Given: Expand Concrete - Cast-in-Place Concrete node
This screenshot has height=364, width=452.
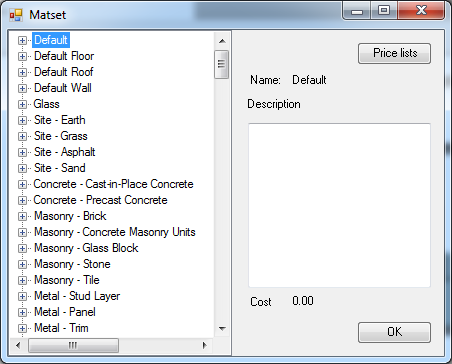Looking at the screenshot, I should click(22, 184).
